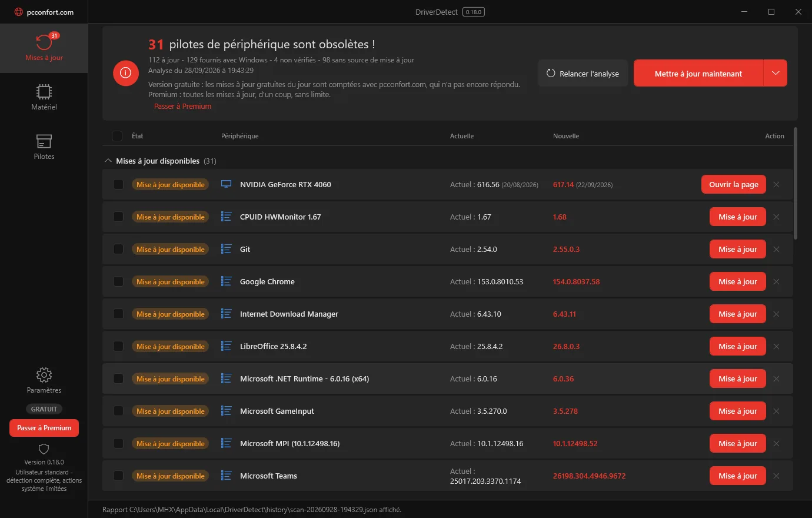Click the red alert info icon

(x=125, y=73)
